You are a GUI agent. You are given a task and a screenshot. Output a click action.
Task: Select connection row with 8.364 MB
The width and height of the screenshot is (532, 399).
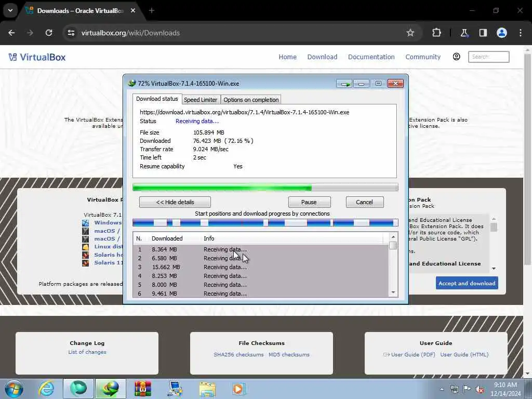point(261,249)
